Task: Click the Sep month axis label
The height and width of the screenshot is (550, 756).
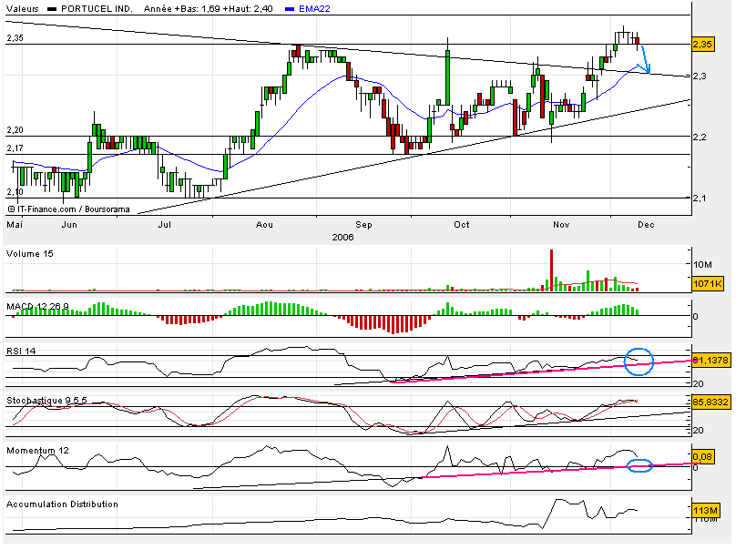Action: 363,225
